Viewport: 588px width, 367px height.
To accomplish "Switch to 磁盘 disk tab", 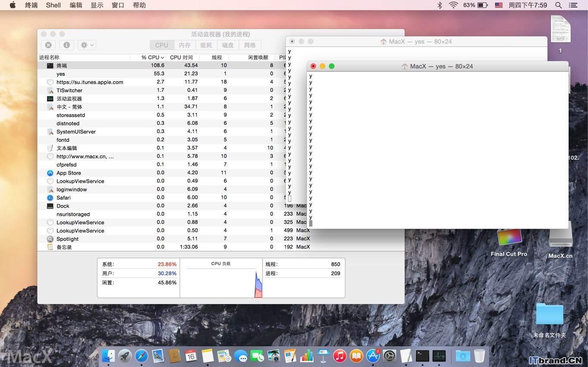I will tap(228, 45).
